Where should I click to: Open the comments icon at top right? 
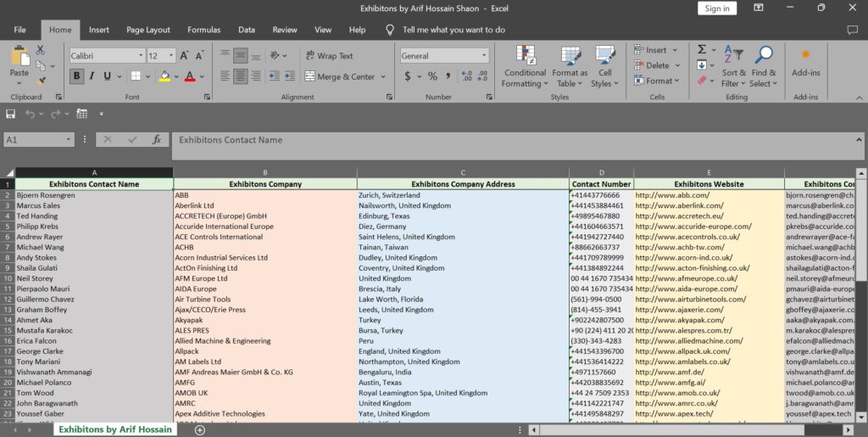(853, 30)
